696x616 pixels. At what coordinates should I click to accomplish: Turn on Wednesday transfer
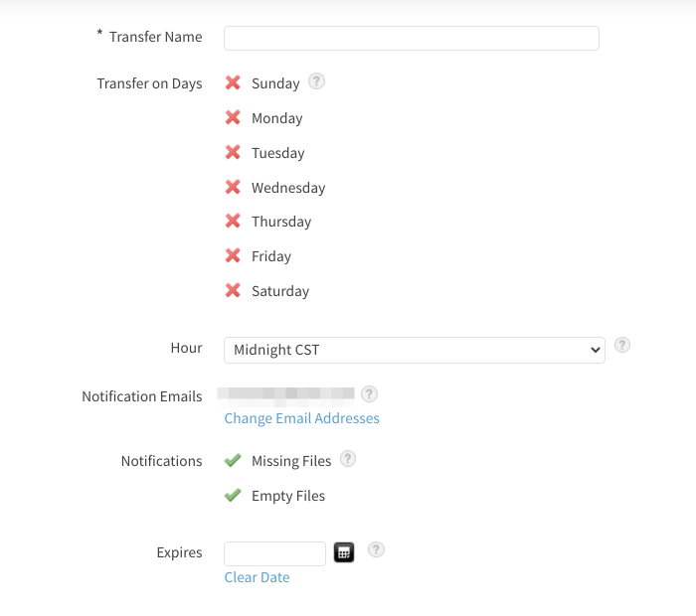(233, 187)
